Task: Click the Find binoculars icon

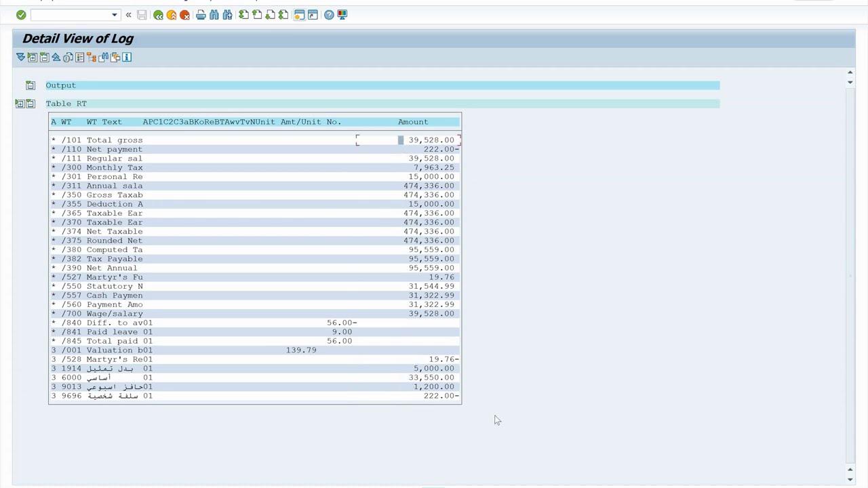Action: coord(214,15)
